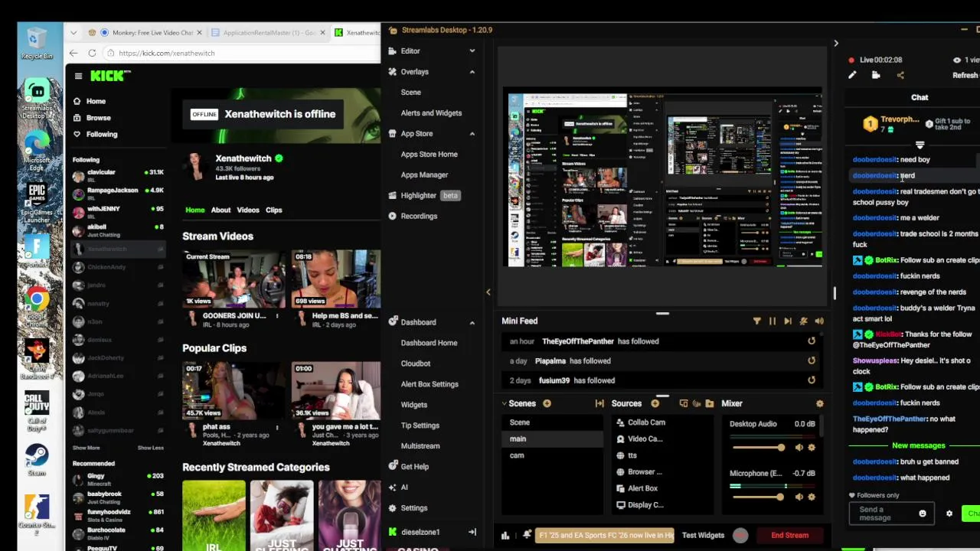The width and height of the screenshot is (980, 551).
Task: Open the Highlighter beta menu item
Action: [x=424, y=195]
